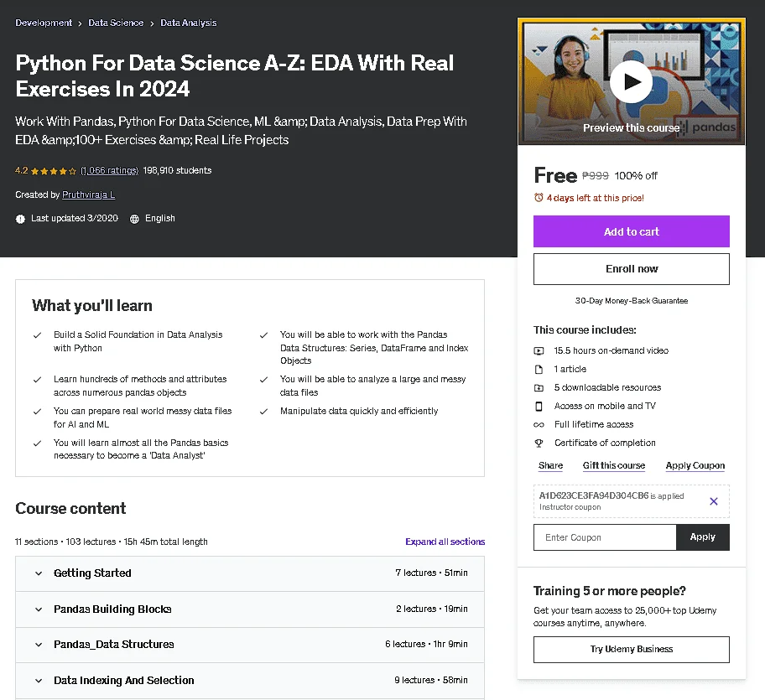Click checkmark beside Build a Solid Foundation

coord(37,335)
